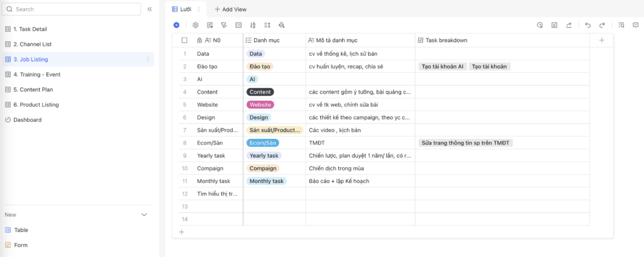Click the undo arrow icon
The width and height of the screenshot is (644, 257).
click(x=587, y=25)
